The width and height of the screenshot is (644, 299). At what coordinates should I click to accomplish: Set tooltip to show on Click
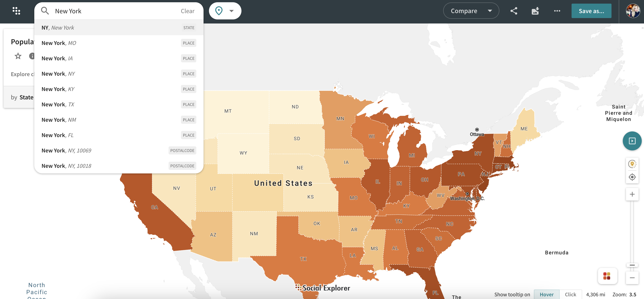coord(570,294)
